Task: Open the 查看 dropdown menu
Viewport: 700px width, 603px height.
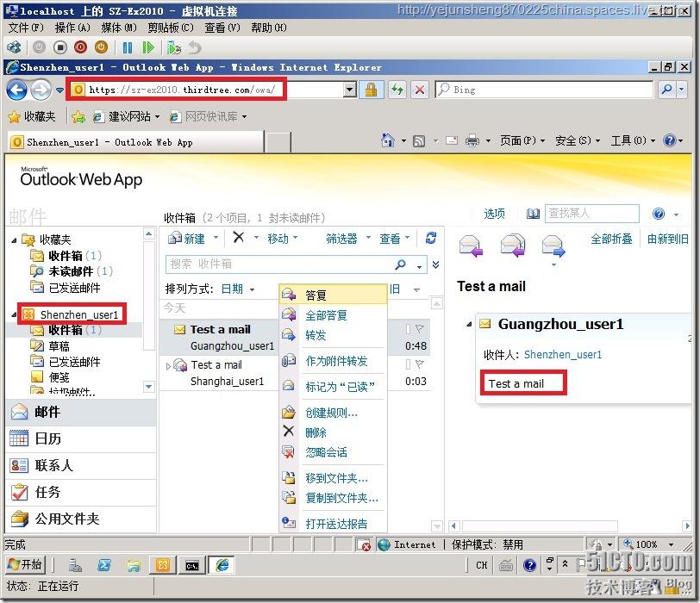Action: tap(394, 239)
